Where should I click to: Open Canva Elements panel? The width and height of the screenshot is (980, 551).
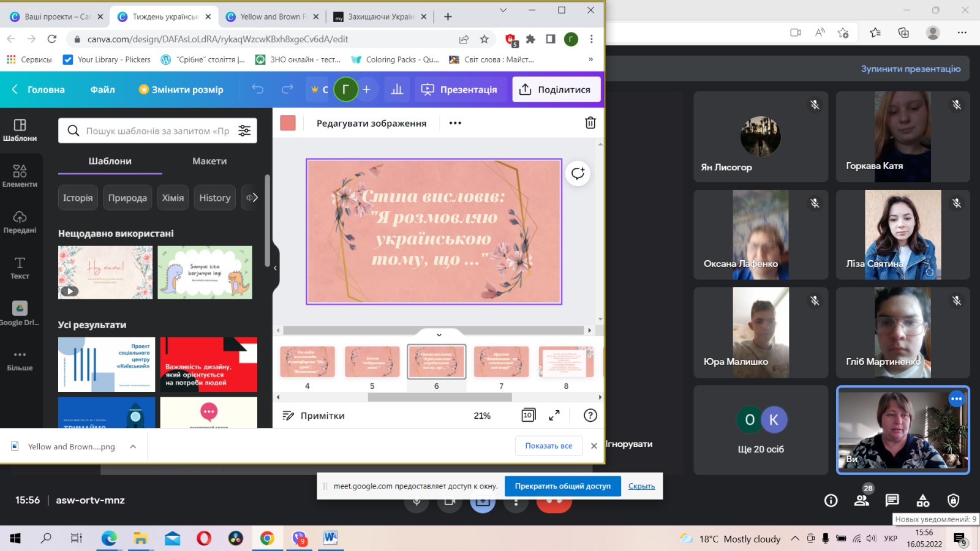coord(20,175)
